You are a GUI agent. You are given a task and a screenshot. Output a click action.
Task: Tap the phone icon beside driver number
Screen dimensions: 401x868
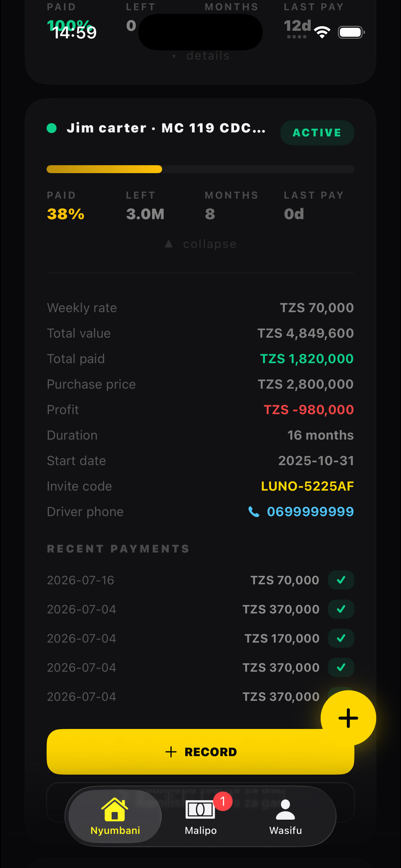[x=254, y=511]
